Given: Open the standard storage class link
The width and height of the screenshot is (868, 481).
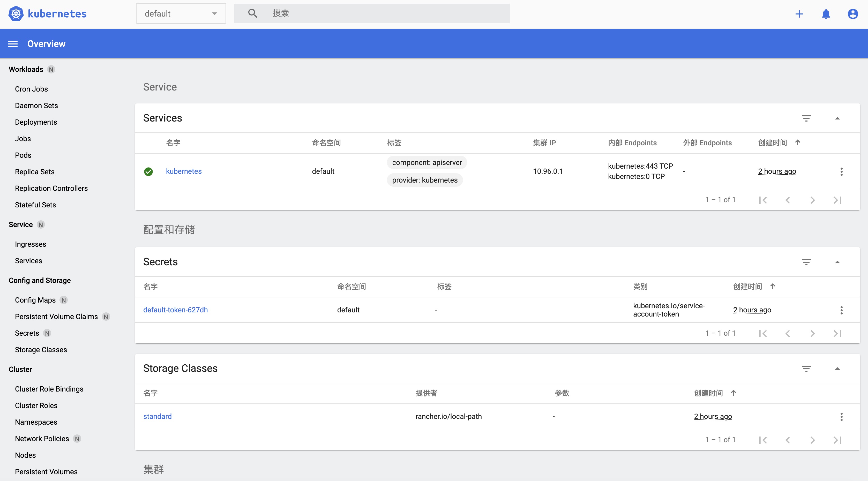Looking at the screenshot, I should pyautogui.click(x=157, y=416).
